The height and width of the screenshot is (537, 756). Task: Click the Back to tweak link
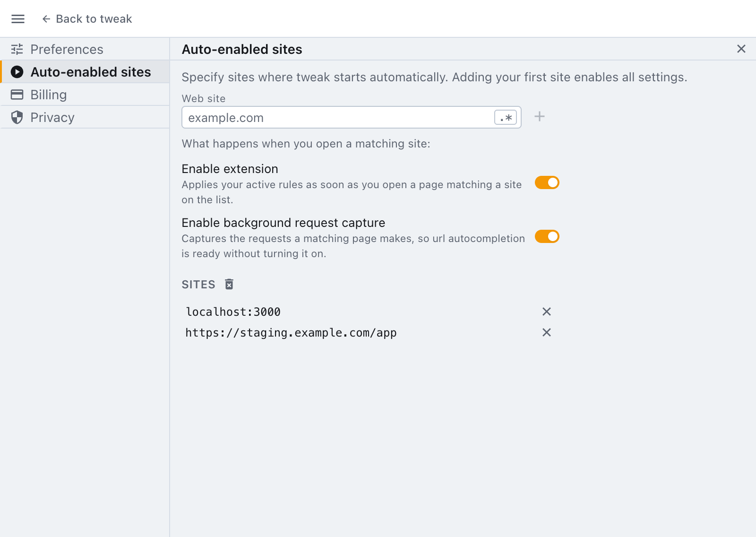[87, 19]
